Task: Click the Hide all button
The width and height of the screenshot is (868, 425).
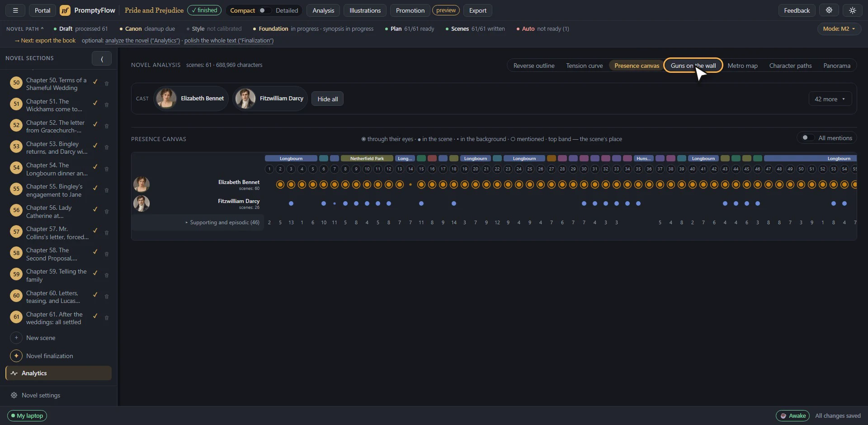Action: [328, 99]
